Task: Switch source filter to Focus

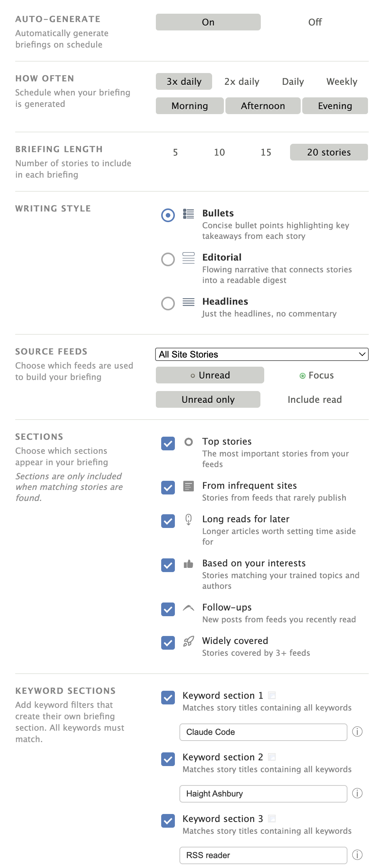Action: click(x=317, y=375)
